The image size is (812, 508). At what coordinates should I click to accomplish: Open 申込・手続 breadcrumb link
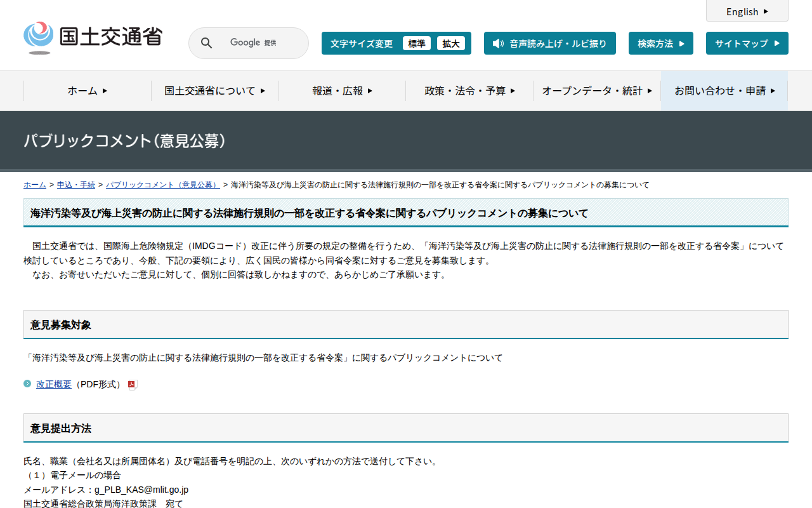(76, 185)
